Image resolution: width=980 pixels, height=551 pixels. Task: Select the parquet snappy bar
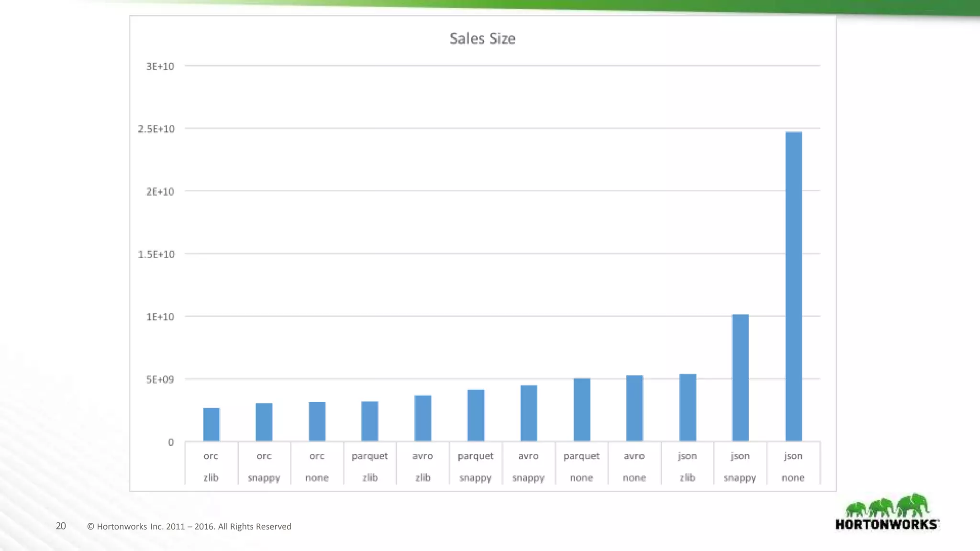point(476,415)
